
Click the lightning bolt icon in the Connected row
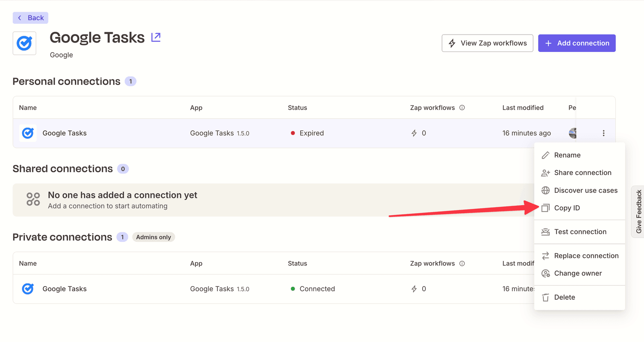coord(414,289)
